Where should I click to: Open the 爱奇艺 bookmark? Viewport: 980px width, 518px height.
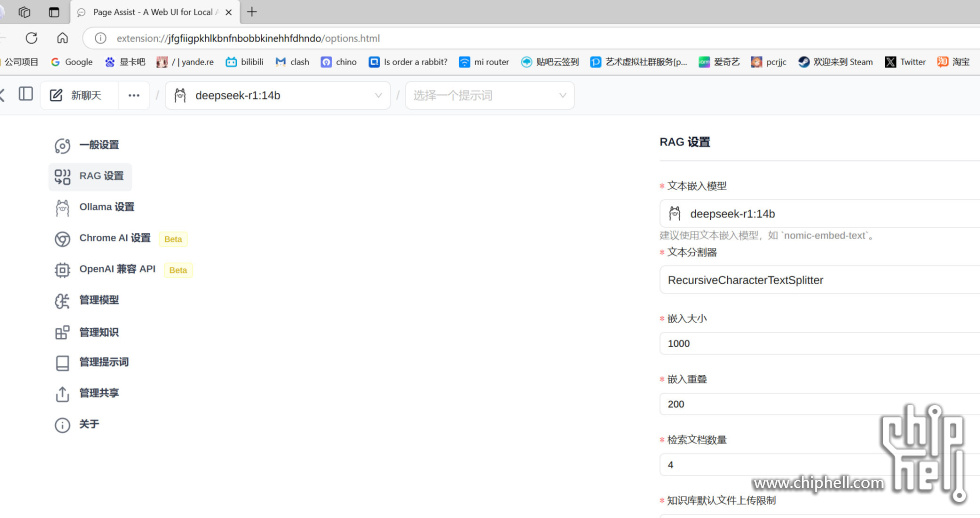point(719,62)
